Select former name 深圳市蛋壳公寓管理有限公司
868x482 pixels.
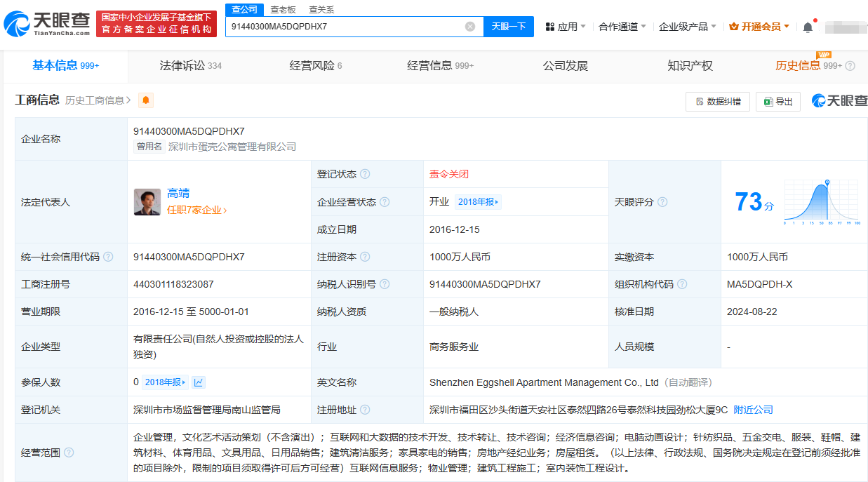tap(232, 147)
